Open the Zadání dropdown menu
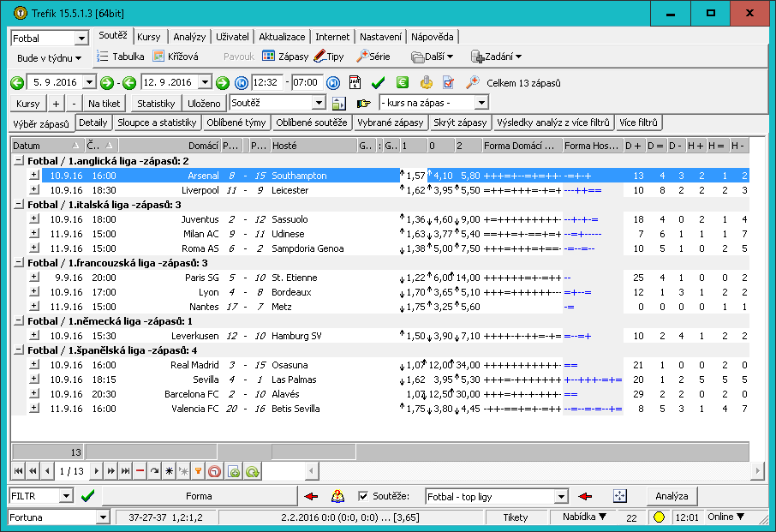The image size is (776, 532). coord(497,57)
